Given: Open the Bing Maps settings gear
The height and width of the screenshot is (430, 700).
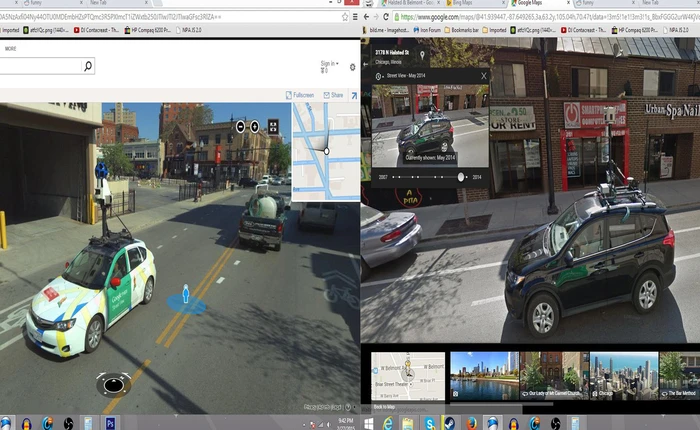Looking at the screenshot, I should [x=352, y=67].
